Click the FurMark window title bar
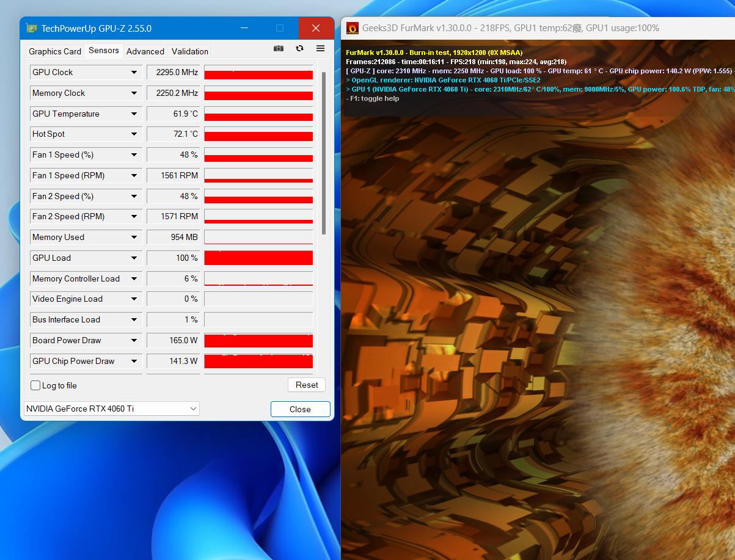735x560 pixels. 538,28
